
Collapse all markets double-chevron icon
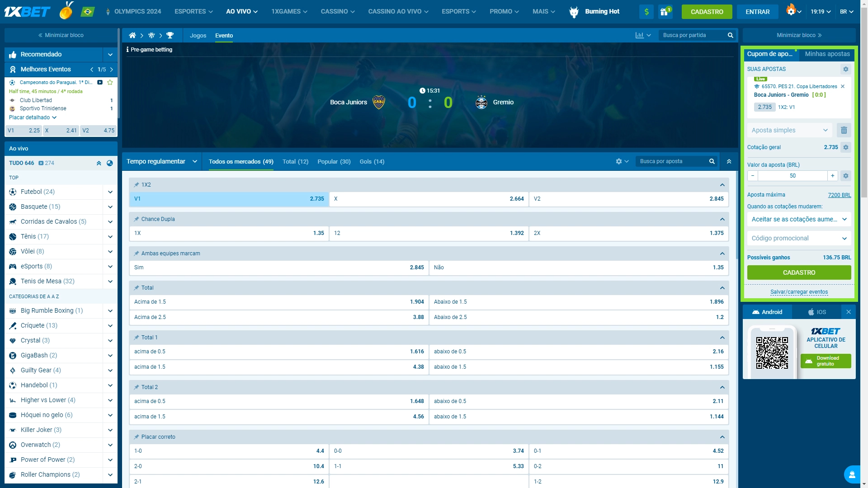click(x=729, y=161)
